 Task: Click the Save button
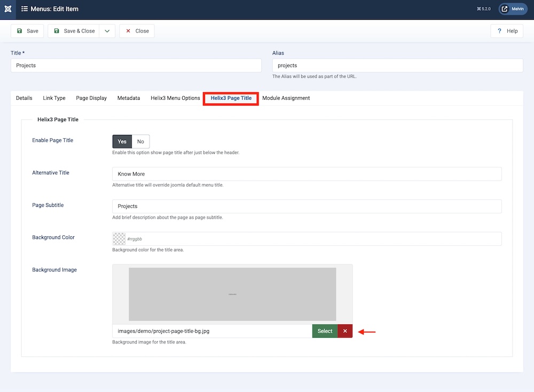click(27, 31)
